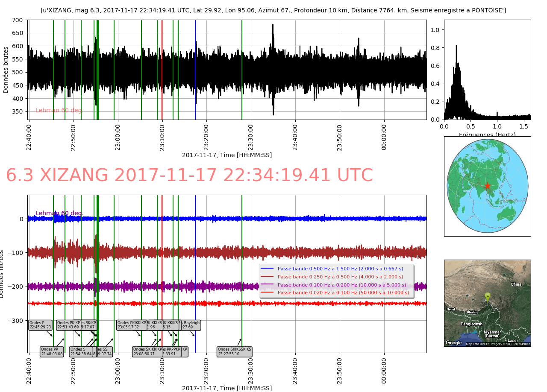Click the Ondes PKIKKIKP 23:05:17.32 annotation
This screenshot has width=547, height=392.
tap(132, 325)
